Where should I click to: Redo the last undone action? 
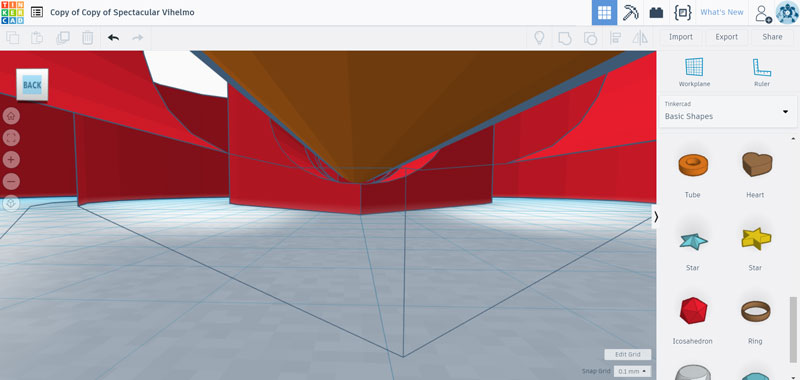click(137, 37)
